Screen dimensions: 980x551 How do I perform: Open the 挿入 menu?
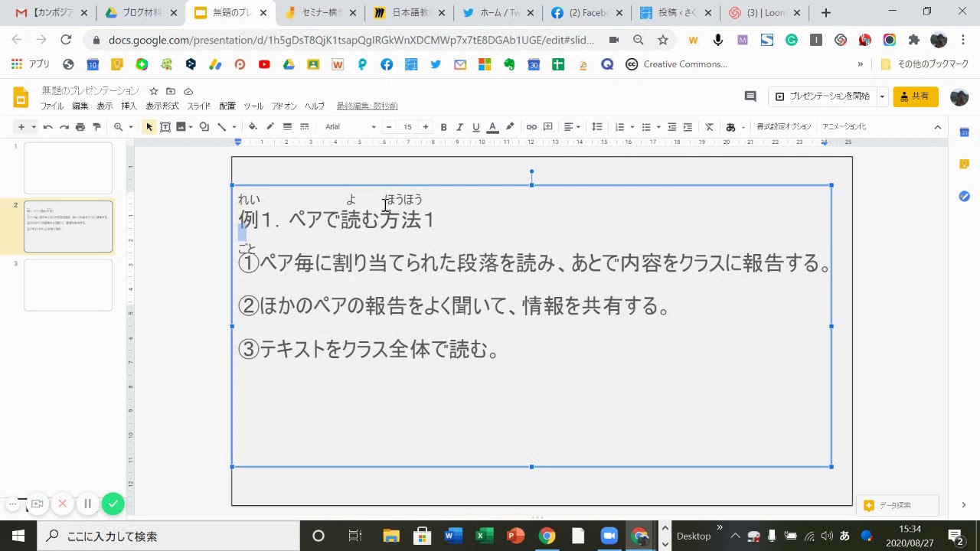click(129, 106)
